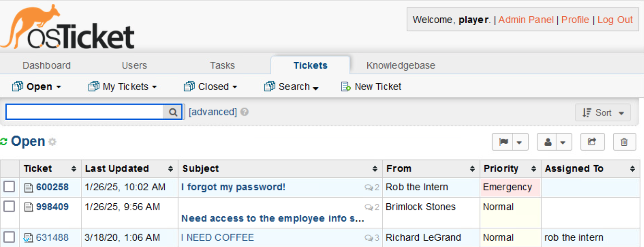Open the Admin Panel link
Screen dimensions: 644x247
(x=526, y=20)
